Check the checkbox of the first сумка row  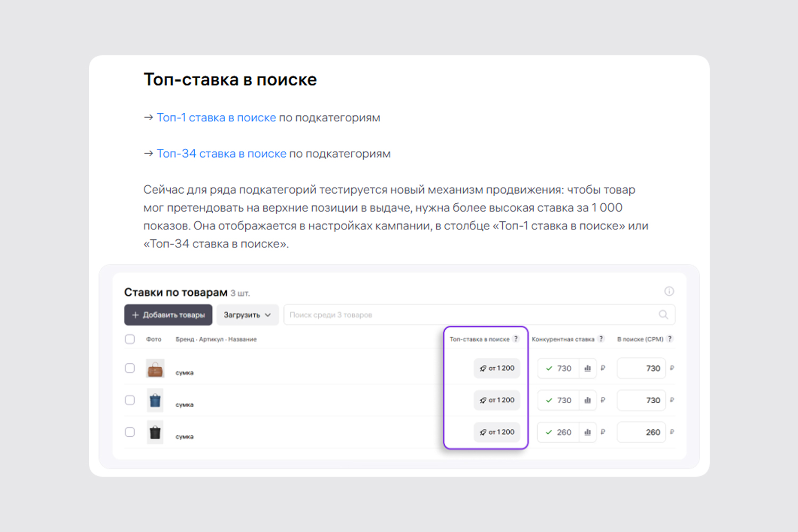(130, 368)
